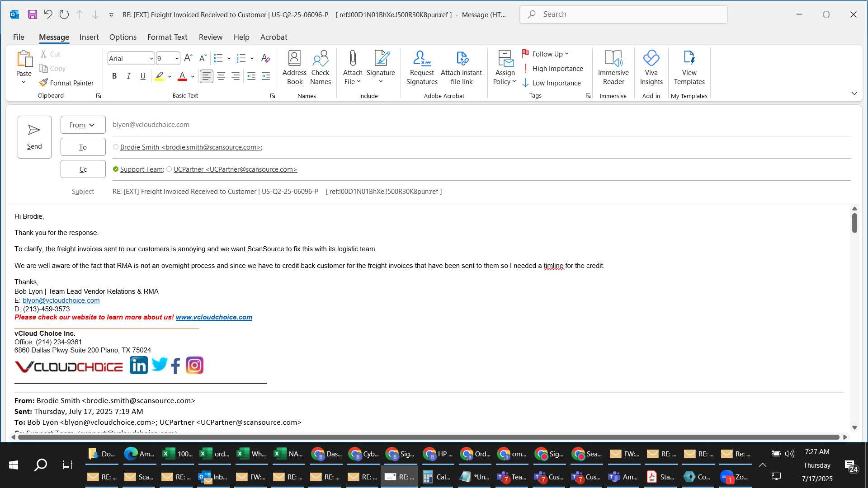This screenshot has height=488, width=868.
Task: Open the File tab
Action: [x=19, y=37]
